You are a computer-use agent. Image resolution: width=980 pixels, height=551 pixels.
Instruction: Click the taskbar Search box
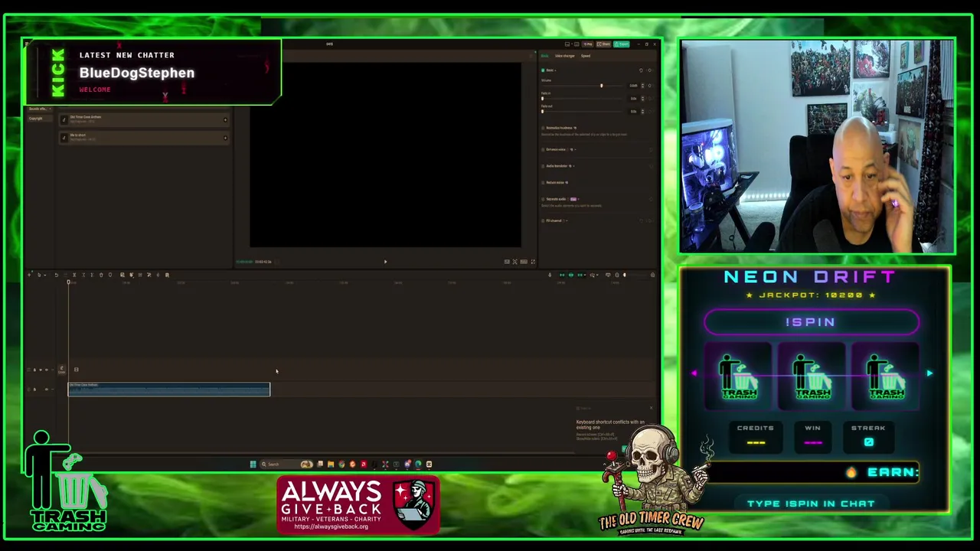click(x=286, y=464)
